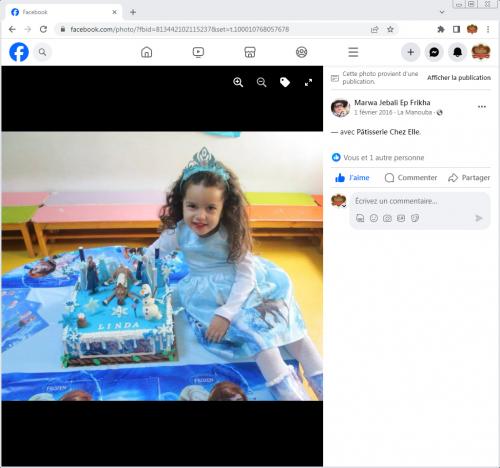Click J'aime like button
This screenshot has width=500, height=468.
pos(352,178)
